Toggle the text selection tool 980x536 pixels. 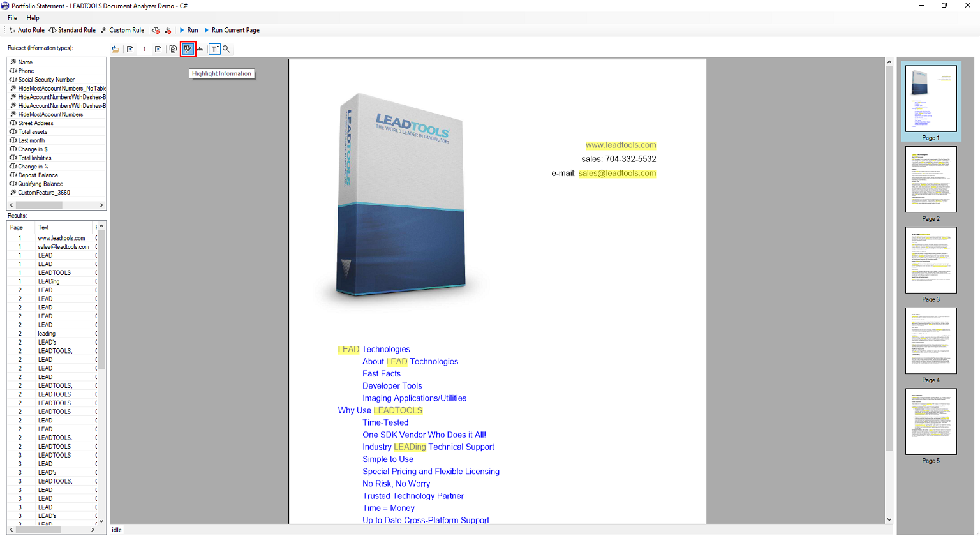point(214,49)
